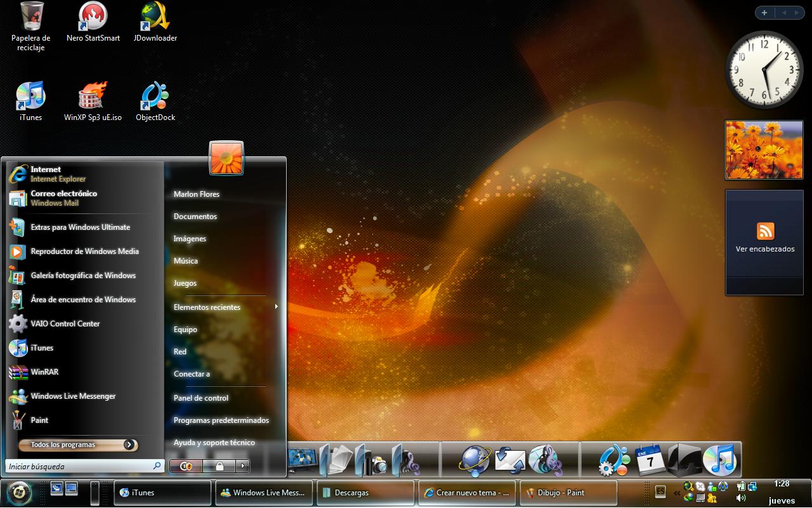Switch to iTunes taskbar button
Screen dimensions: 812x508
(163, 493)
